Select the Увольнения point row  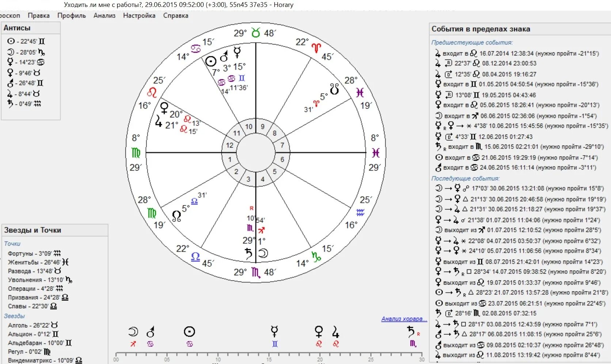click(40, 280)
